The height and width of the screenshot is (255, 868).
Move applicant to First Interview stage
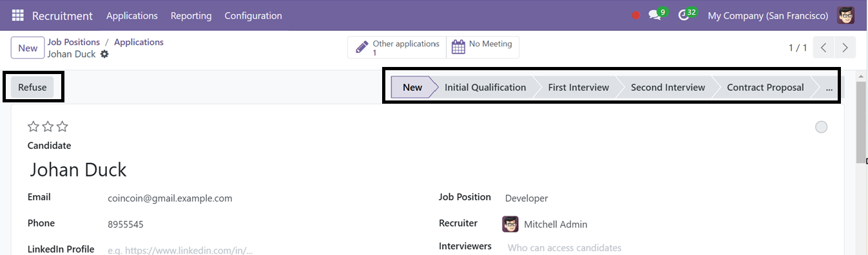coord(579,88)
